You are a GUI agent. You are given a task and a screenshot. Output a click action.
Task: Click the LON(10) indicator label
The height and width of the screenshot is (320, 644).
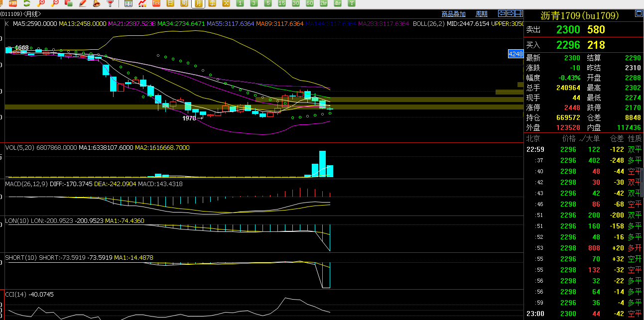tap(17, 220)
